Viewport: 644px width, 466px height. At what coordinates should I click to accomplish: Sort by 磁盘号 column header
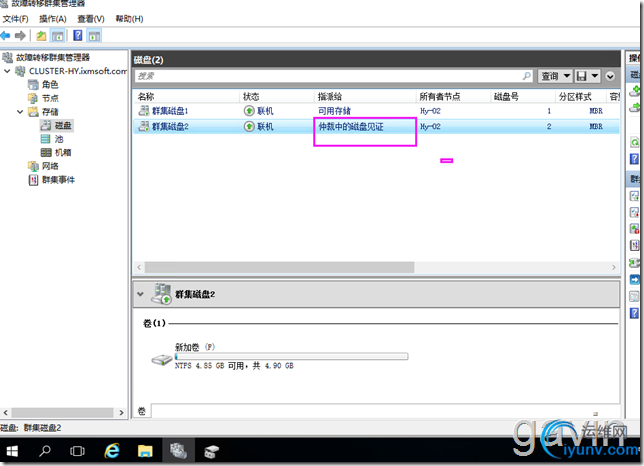506,97
